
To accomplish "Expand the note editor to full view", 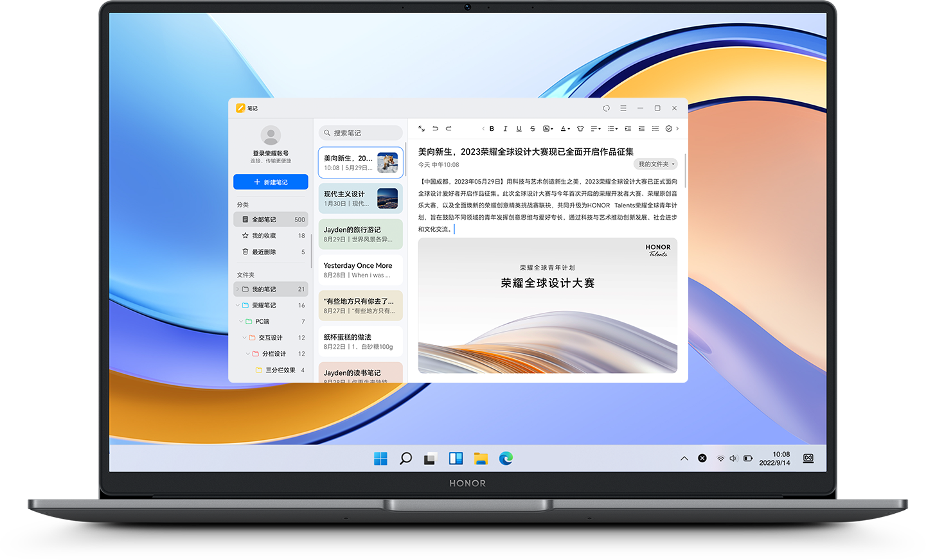I will tap(422, 128).
